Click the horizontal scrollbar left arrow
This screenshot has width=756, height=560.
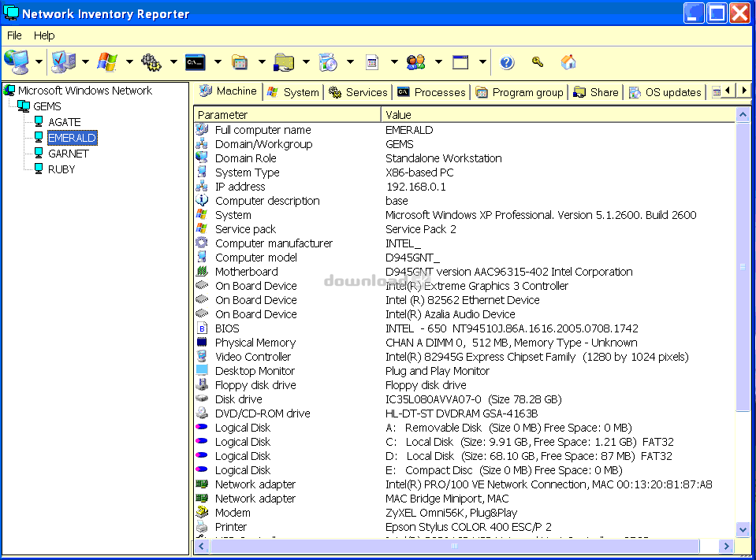[x=202, y=546]
